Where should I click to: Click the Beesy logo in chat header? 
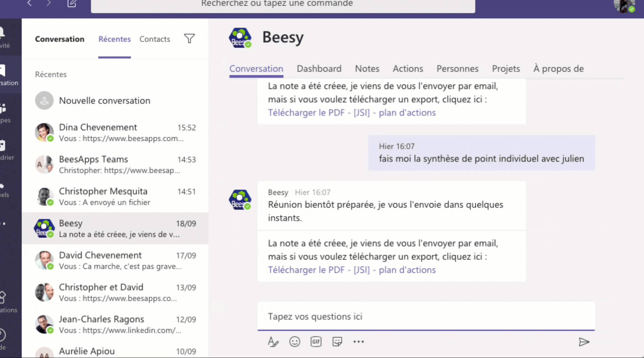tap(240, 38)
